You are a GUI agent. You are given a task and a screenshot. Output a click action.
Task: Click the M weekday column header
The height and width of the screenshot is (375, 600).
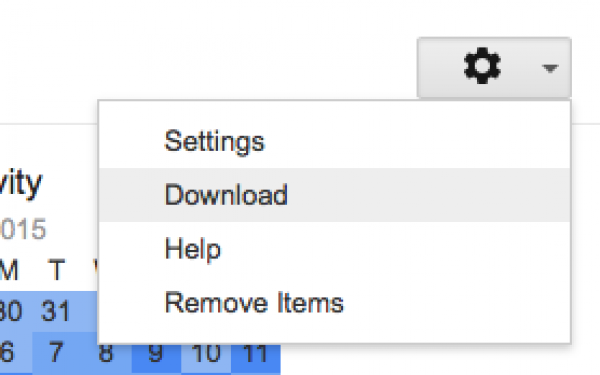(9, 270)
